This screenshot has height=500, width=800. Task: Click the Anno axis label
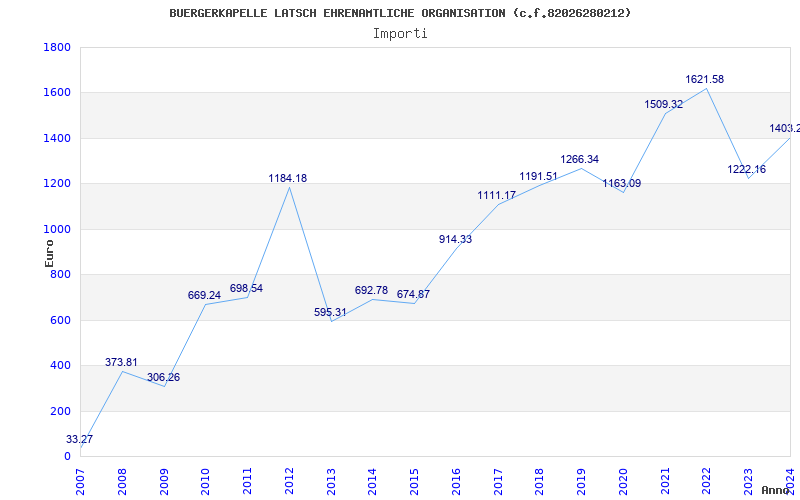pos(776,490)
